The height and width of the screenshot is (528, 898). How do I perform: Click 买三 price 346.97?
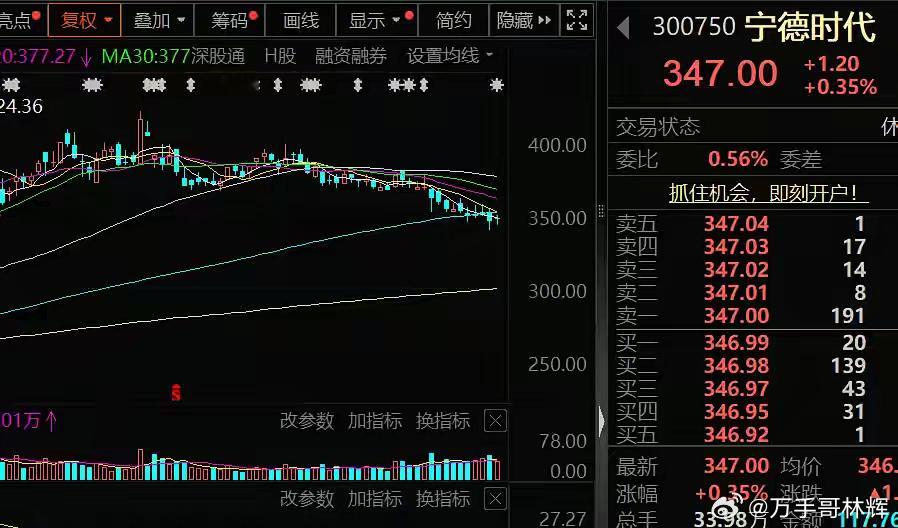point(736,388)
